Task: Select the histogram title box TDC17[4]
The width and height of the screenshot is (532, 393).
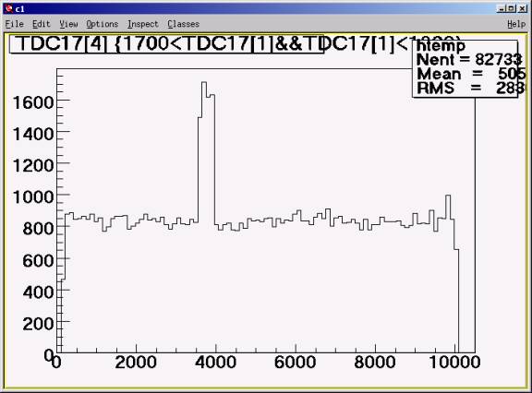Action: pos(166,44)
